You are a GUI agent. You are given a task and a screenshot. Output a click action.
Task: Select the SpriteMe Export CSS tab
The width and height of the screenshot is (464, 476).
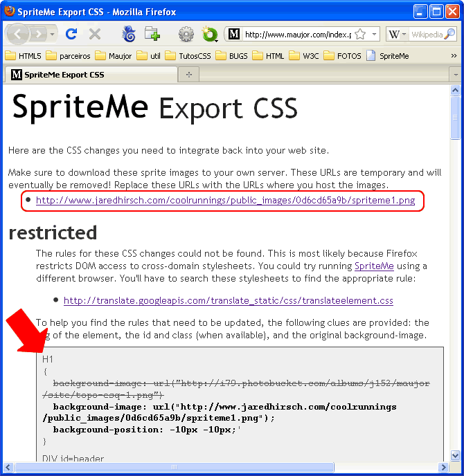pos(90,74)
